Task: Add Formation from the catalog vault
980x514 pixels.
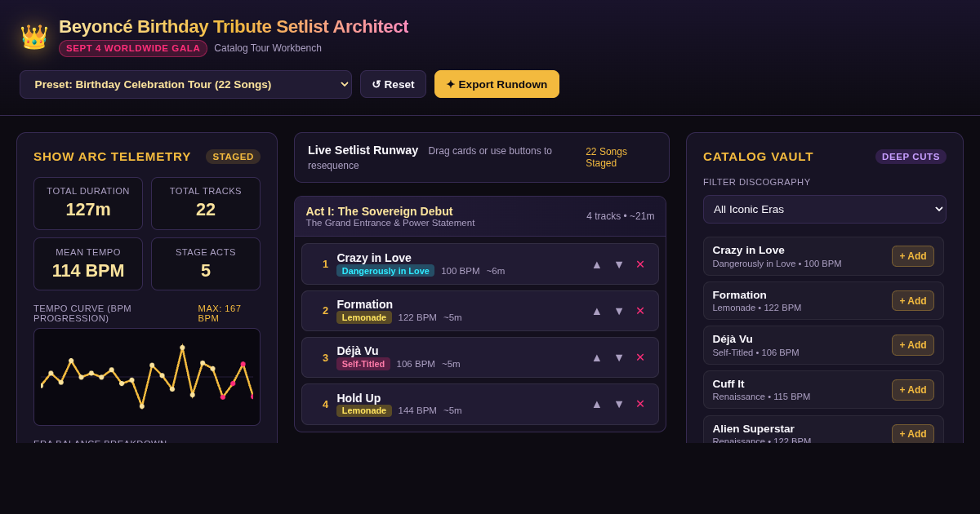Action: 913,301
